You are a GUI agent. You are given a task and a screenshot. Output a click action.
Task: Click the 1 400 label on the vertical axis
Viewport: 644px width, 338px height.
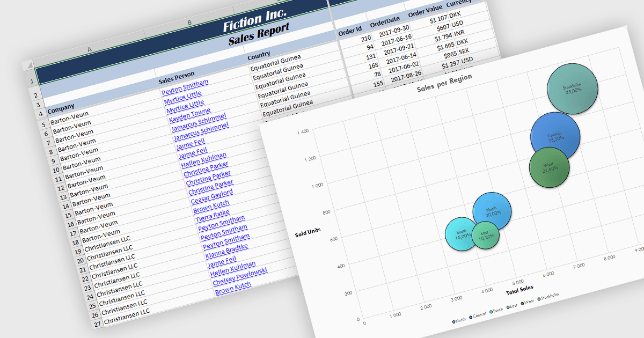[302, 131]
